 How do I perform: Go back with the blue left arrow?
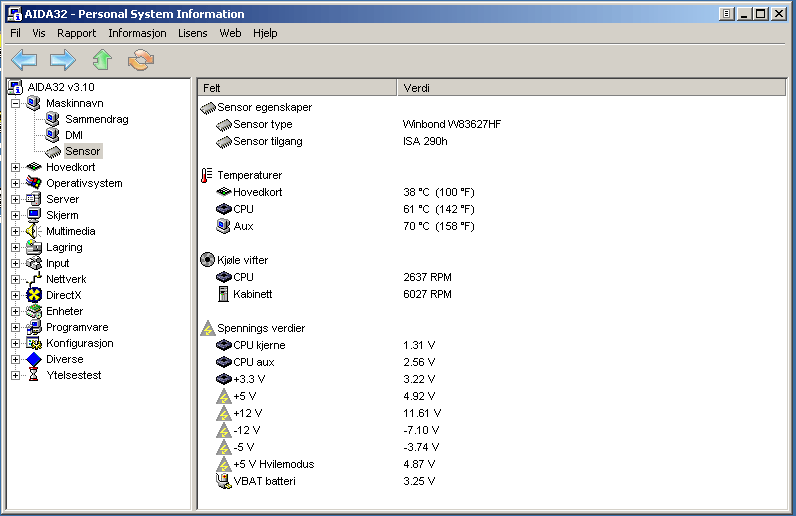[24, 60]
